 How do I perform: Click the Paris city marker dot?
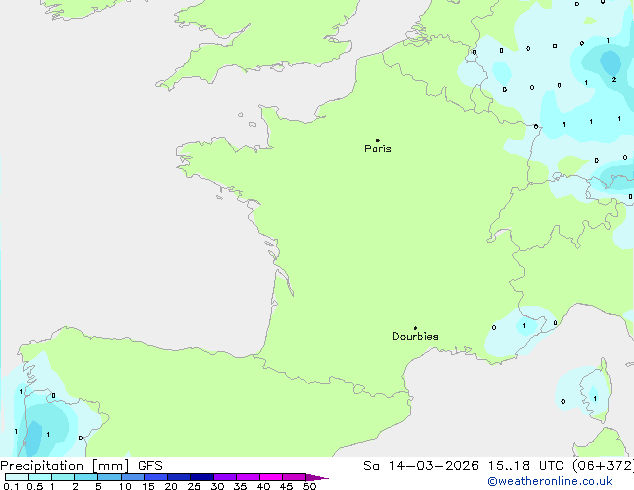[x=377, y=141]
